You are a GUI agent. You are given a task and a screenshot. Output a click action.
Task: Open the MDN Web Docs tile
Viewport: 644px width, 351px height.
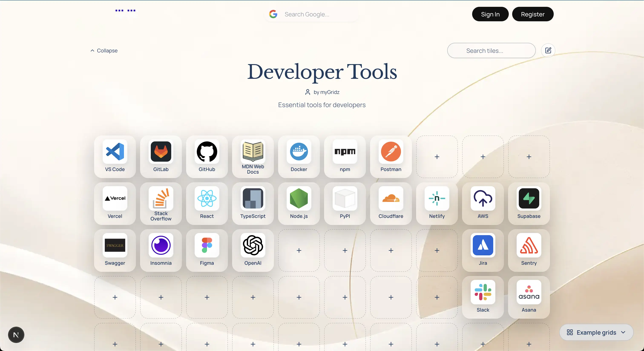point(253,157)
